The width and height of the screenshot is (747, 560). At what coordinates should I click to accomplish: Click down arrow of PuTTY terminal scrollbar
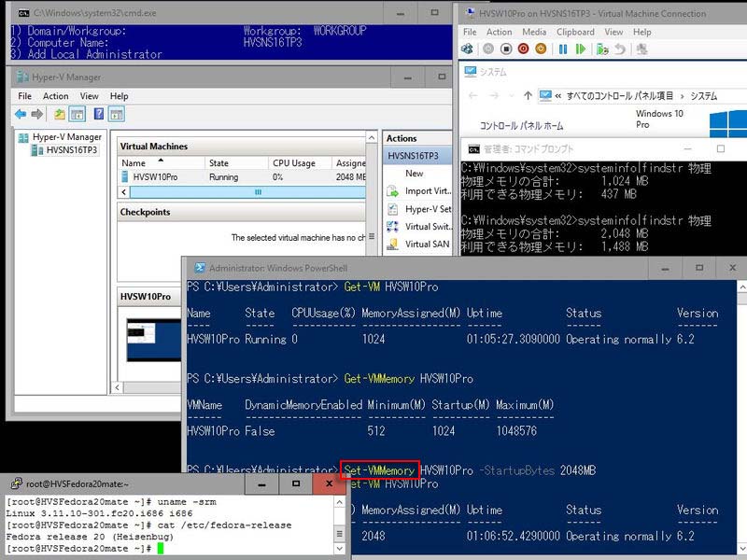coord(339,548)
